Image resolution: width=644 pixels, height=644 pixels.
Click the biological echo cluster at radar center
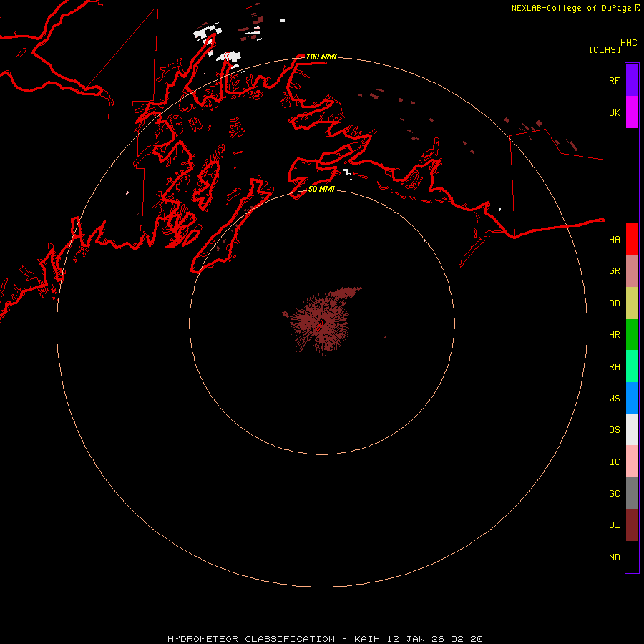coord(322,321)
